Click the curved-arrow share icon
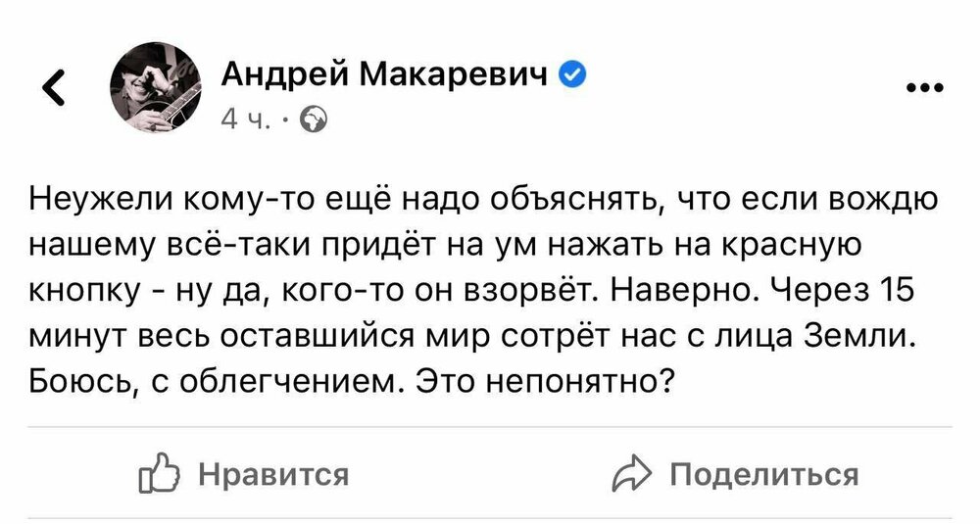The height and width of the screenshot is (524, 980). tap(632, 476)
